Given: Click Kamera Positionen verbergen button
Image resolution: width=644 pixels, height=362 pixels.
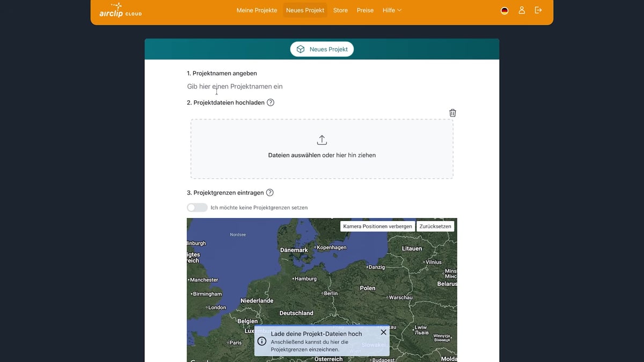Looking at the screenshot, I should tap(378, 226).
